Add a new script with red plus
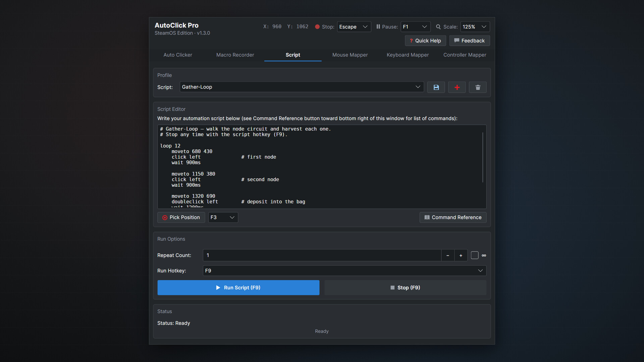This screenshot has height=362, width=644. click(x=457, y=87)
